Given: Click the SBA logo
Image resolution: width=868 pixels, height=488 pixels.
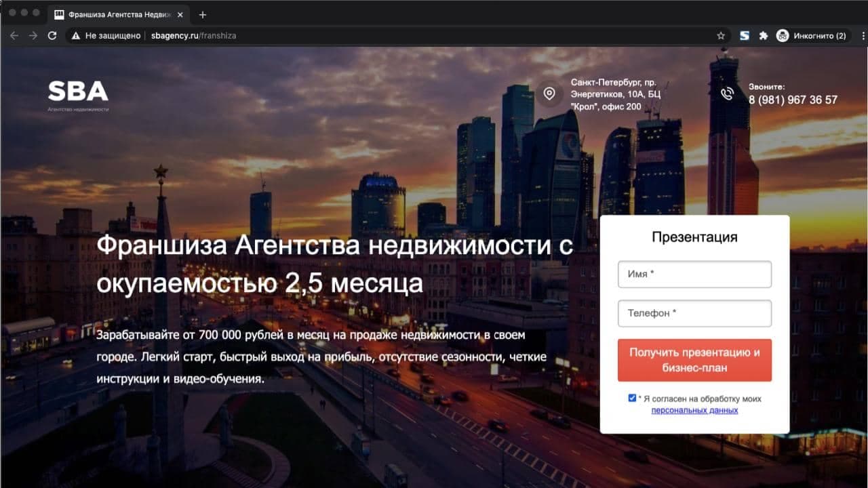Looking at the screenshot, I should pyautogui.click(x=78, y=91).
